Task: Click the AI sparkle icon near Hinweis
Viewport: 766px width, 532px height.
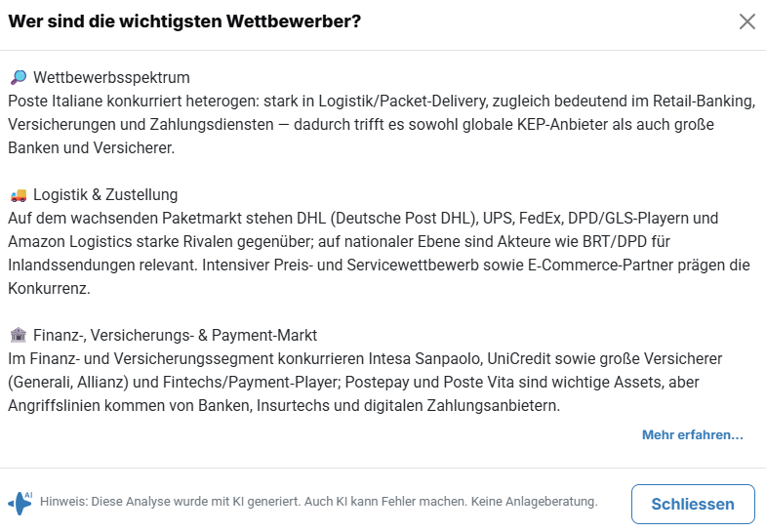Action: coord(20,503)
